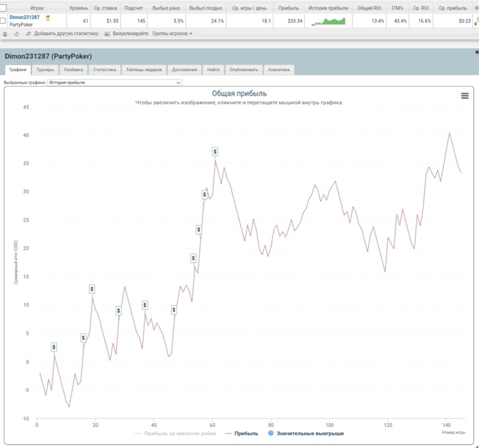This screenshot has height=448, width=479.
Task: Open the Выбранные графики dropdown
Action: (114, 83)
